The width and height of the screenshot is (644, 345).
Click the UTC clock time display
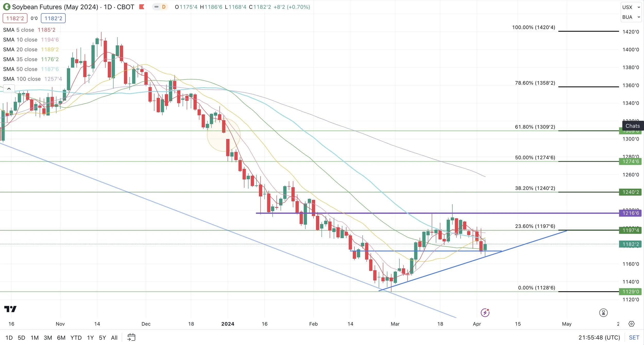click(x=599, y=338)
